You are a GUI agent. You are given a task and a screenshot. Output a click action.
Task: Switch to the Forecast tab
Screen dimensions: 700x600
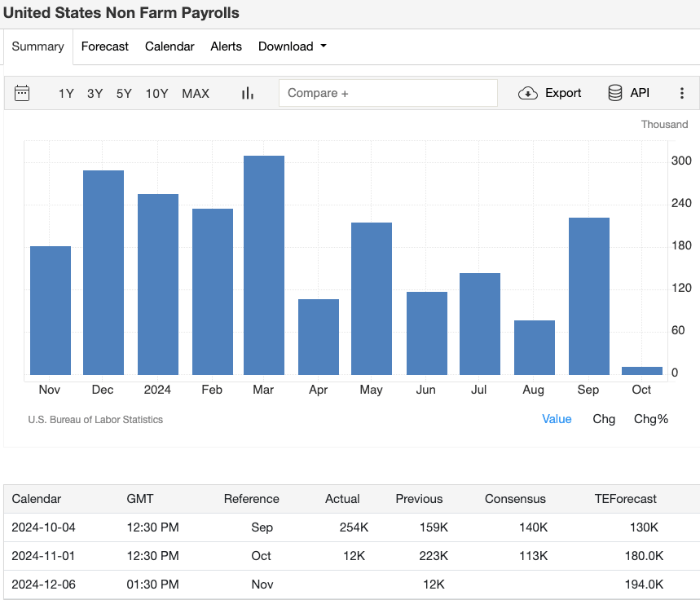point(104,46)
